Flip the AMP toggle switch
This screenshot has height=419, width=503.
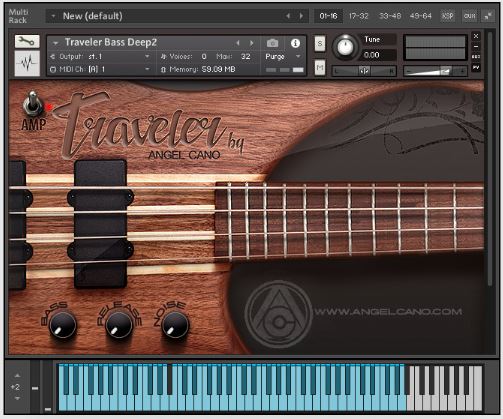[32, 104]
